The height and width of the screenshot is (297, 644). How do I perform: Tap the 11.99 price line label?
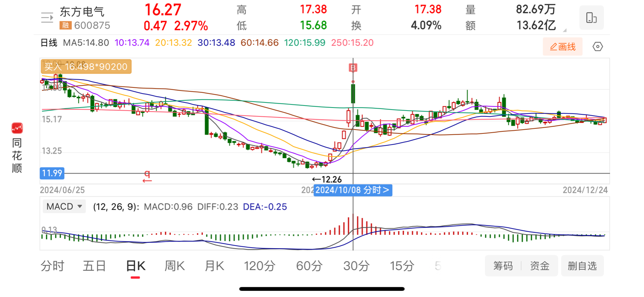(52, 173)
